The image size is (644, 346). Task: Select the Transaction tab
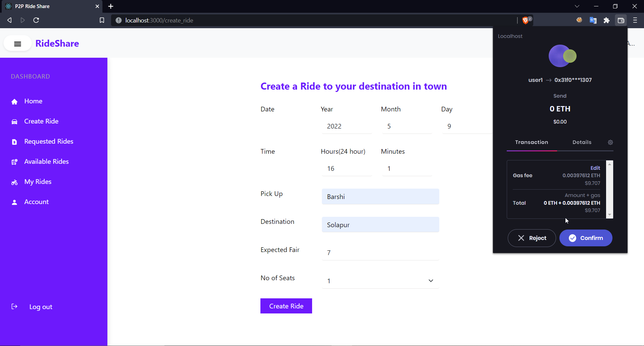click(x=532, y=142)
